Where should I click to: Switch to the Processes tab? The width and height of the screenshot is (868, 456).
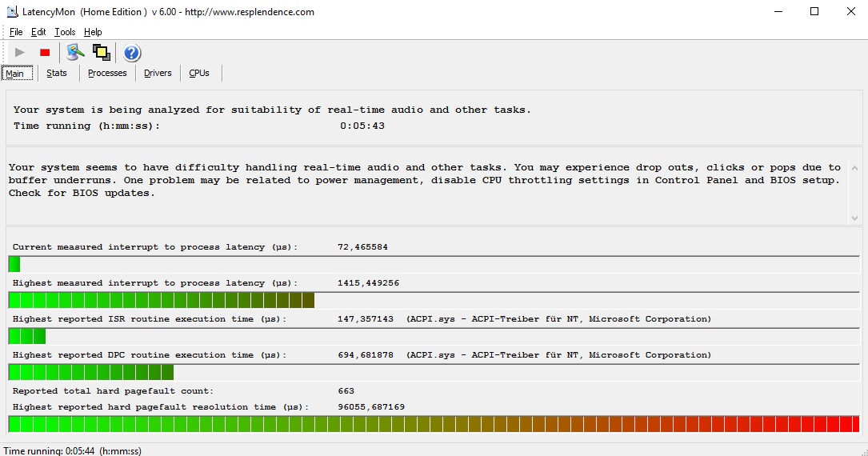[107, 74]
